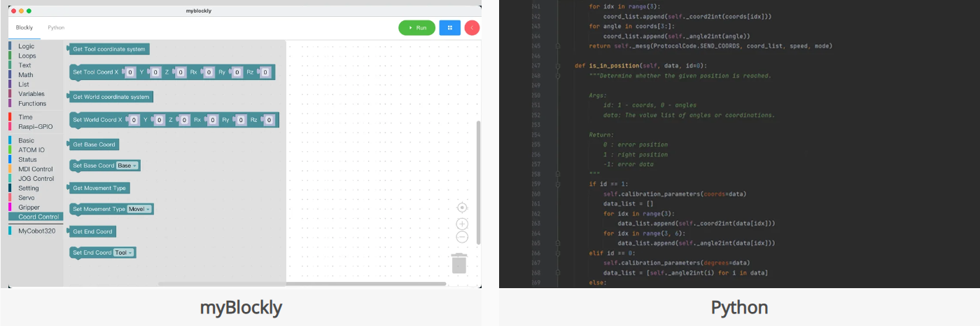Pick the Get Movement Type block
980x326 pixels.
coord(99,188)
